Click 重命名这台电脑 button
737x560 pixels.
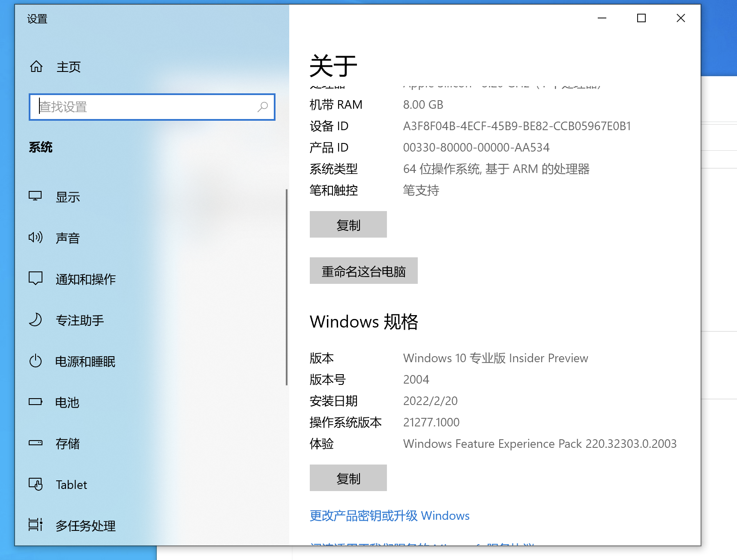(x=364, y=271)
